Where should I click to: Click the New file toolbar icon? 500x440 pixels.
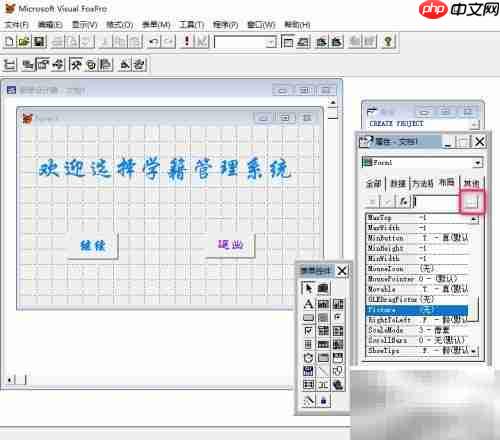pyautogui.click(x=10, y=42)
